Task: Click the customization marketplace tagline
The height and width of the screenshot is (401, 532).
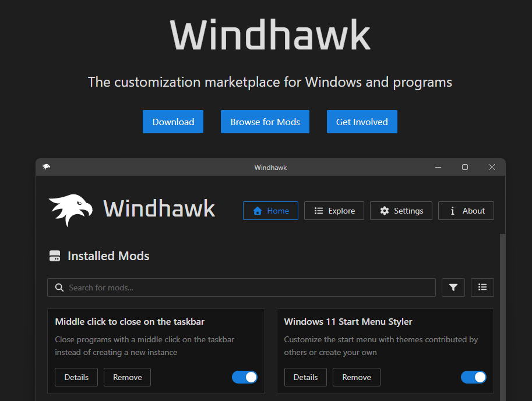Action: pos(270,83)
